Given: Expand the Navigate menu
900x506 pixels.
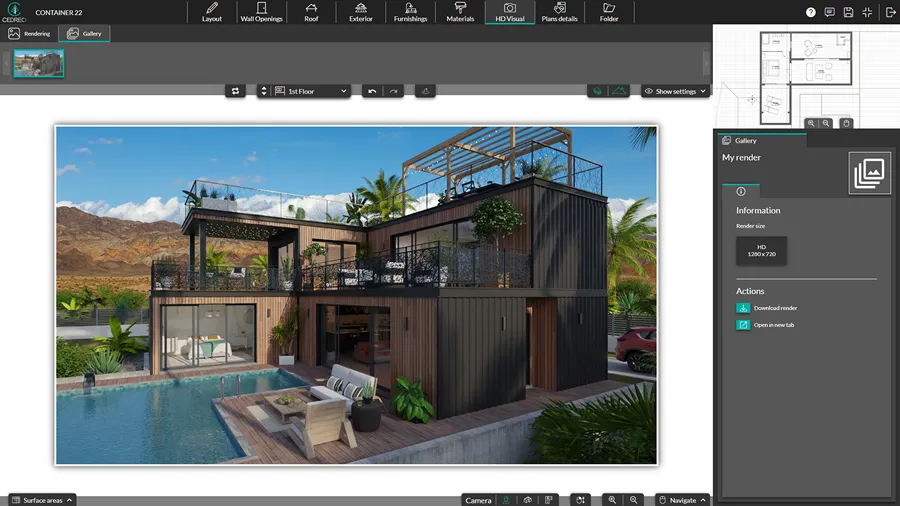Looking at the screenshot, I should [x=682, y=500].
